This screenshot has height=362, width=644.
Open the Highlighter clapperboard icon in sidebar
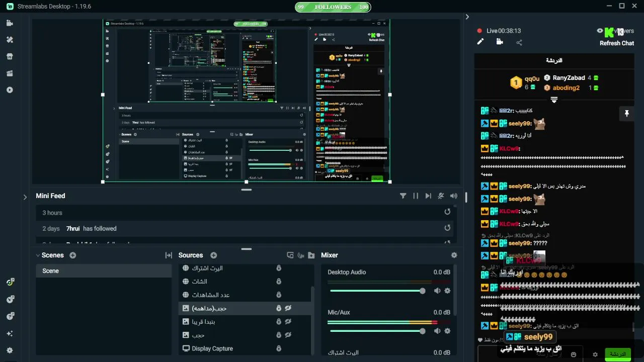click(x=10, y=73)
